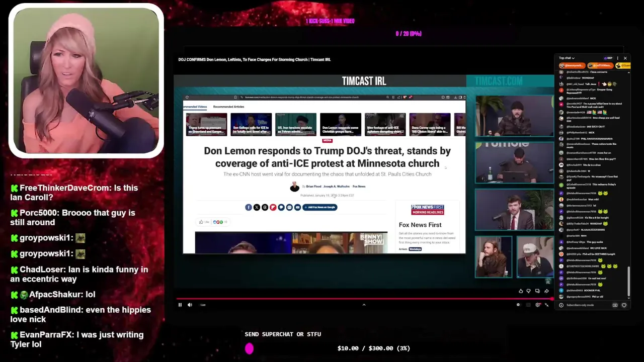644x362 pixels.
Task: Close the live chat panel
Action: [625, 58]
